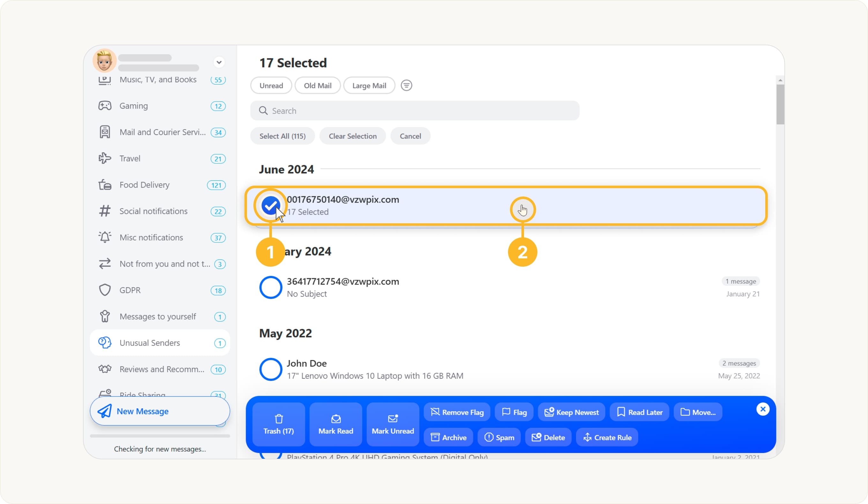Image resolution: width=868 pixels, height=504 pixels.
Task: Click the Trash (17) button
Action: (278, 424)
